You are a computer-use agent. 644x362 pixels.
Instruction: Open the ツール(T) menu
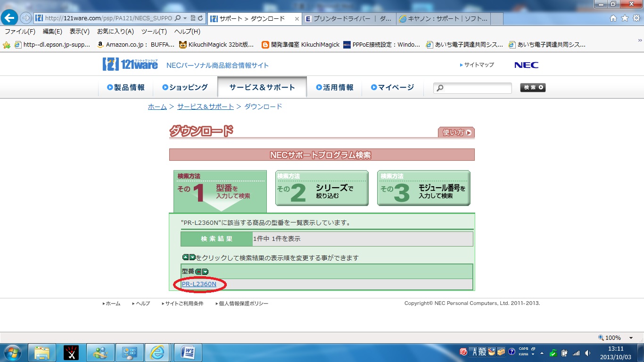tap(154, 32)
